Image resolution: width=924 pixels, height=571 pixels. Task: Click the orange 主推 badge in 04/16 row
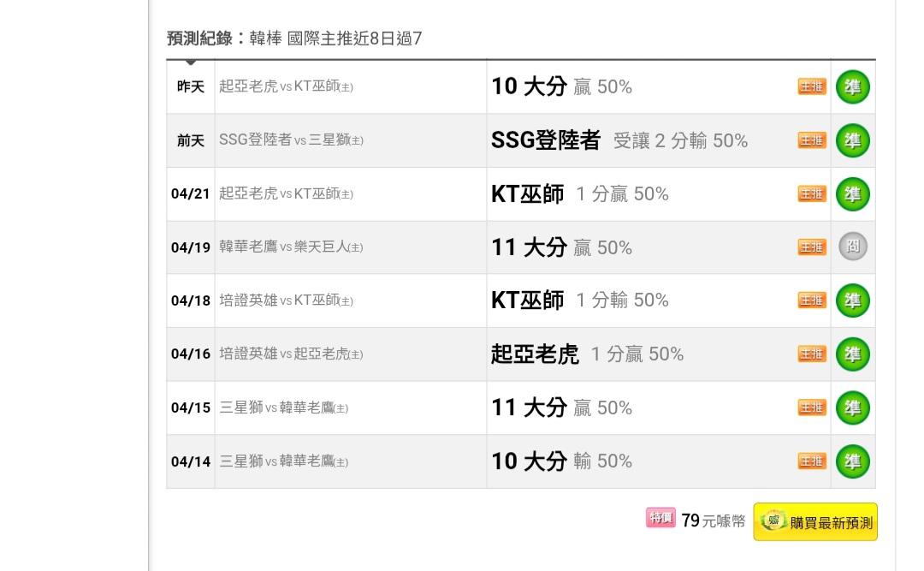pos(812,354)
